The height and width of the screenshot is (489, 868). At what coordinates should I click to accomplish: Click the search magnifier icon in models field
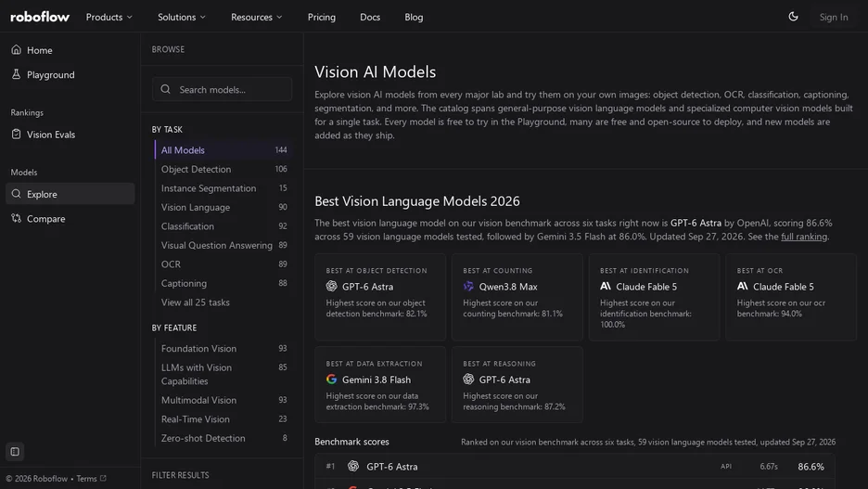tap(165, 89)
